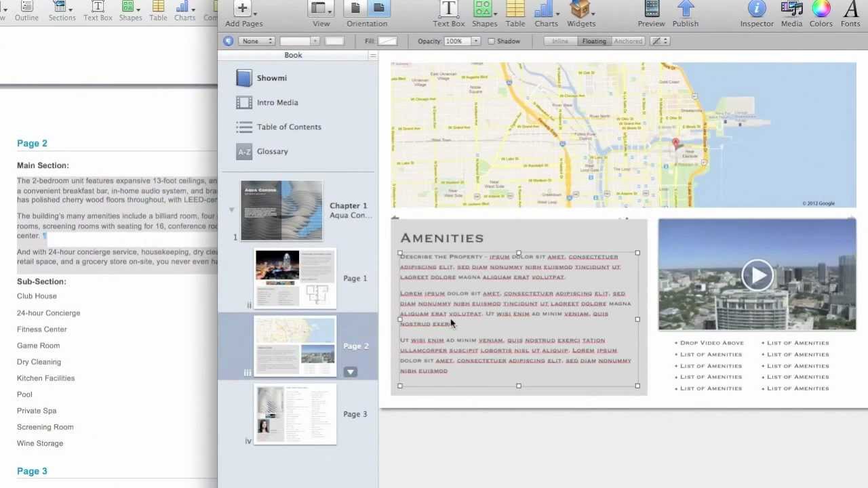Open Page 2 thumbnail dropdown arrow

click(x=350, y=372)
